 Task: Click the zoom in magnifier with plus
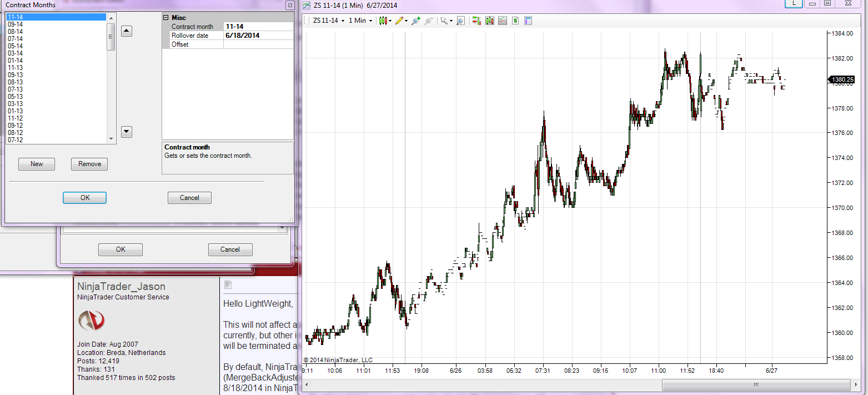[416, 21]
